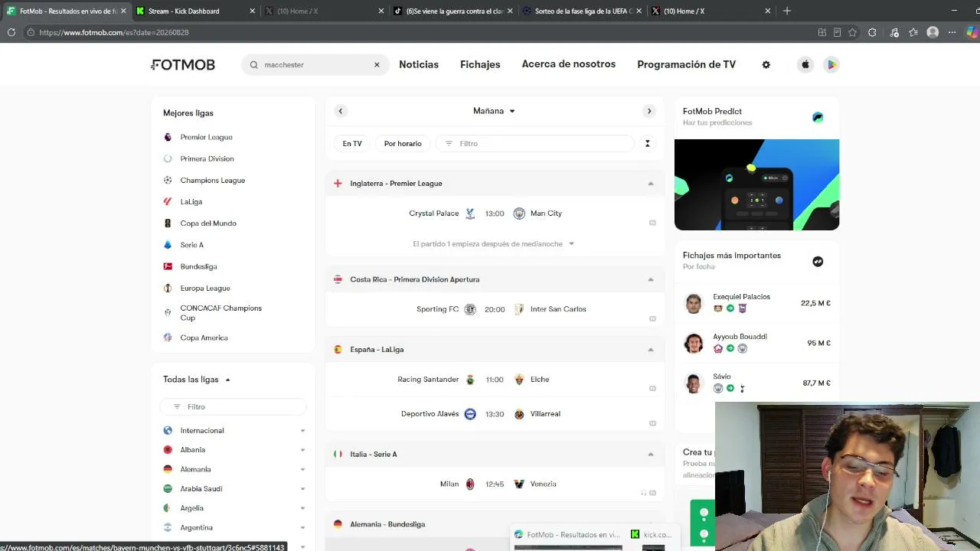Click the Premier League icon in sidebar
Image resolution: width=980 pixels, height=551 pixels.
click(168, 137)
